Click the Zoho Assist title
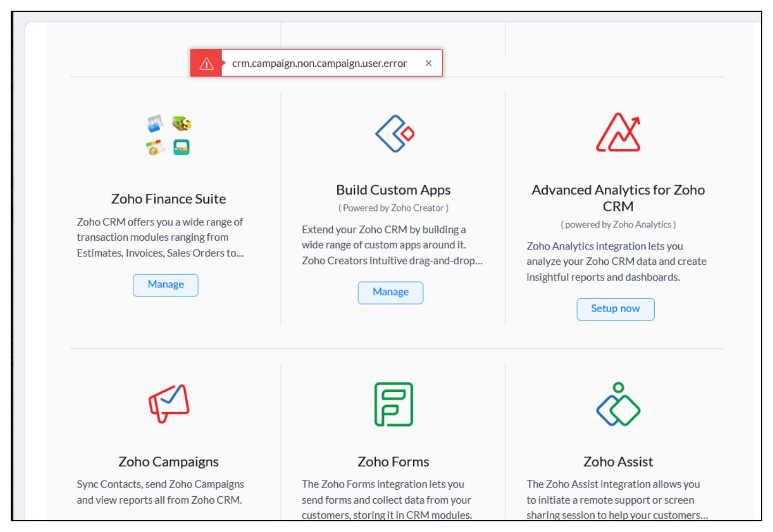This screenshot has height=532, width=773. click(618, 462)
